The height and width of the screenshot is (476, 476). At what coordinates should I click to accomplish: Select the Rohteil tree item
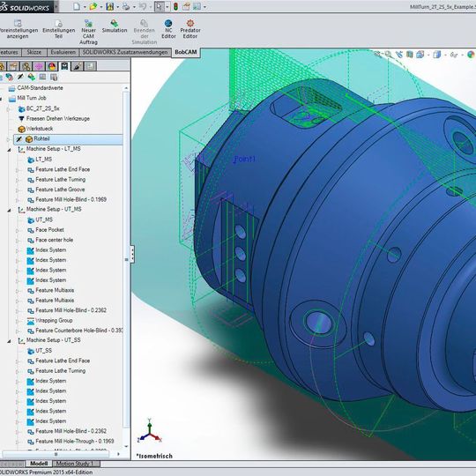[x=68, y=139]
